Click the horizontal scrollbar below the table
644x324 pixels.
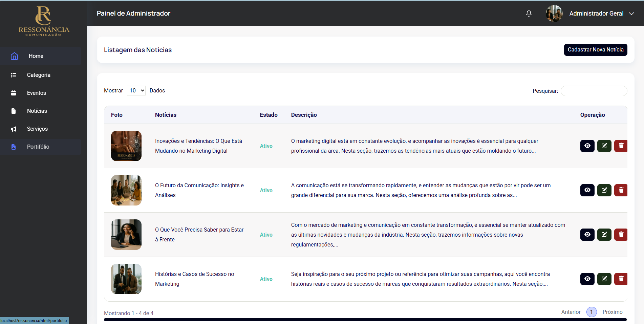365,320
